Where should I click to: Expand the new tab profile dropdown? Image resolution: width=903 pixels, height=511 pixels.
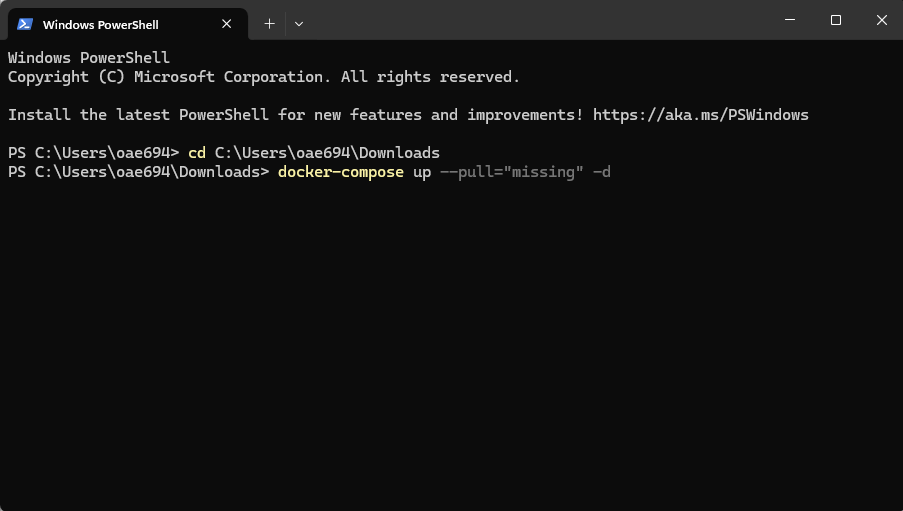tap(299, 23)
